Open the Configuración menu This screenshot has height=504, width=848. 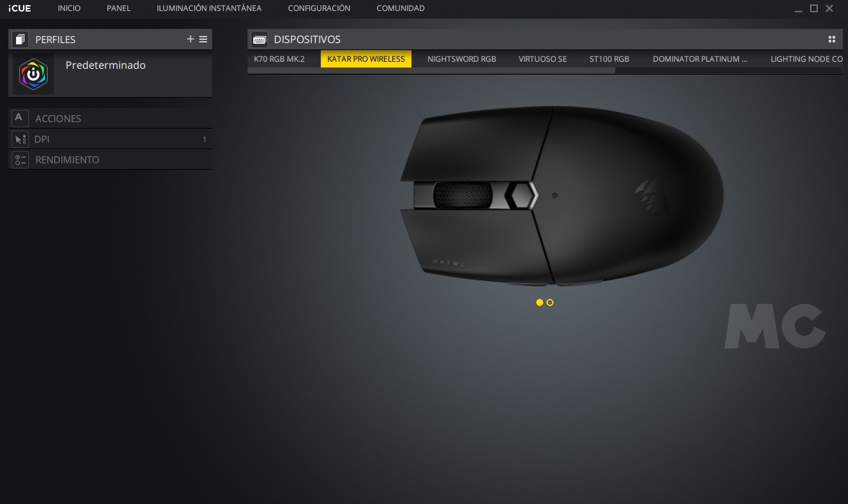pyautogui.click(x=319, y=8)
